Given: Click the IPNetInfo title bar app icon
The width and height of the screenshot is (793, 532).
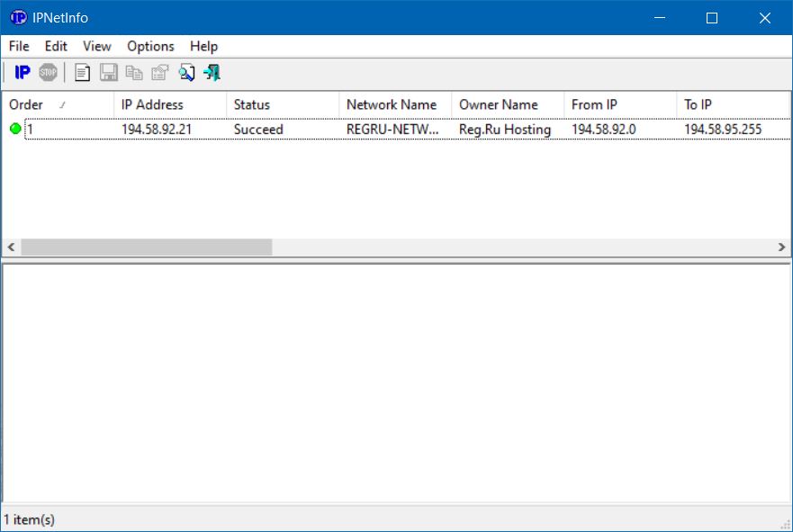Looking at the screenshot, I should pyautogui.click(x=18, y=18).
